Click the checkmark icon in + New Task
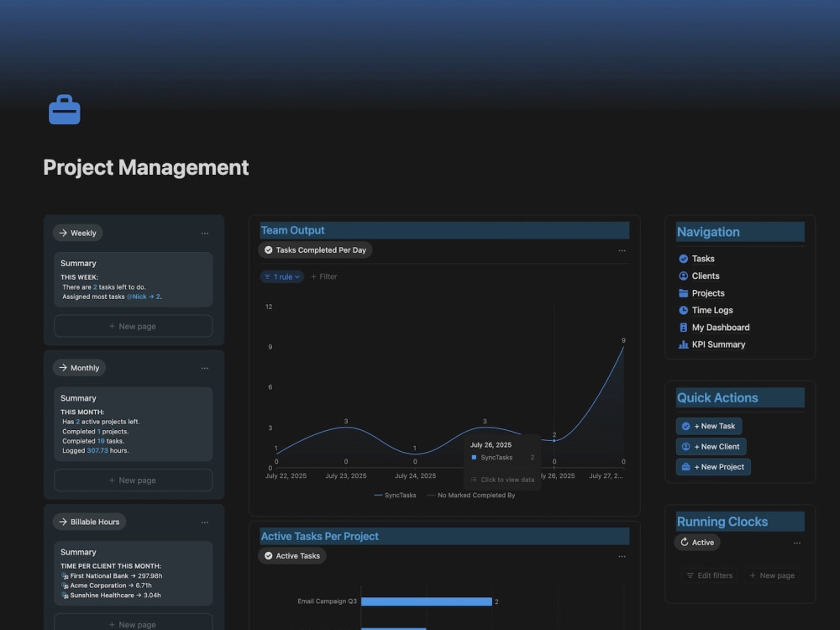The width and height of the screenshot is (840, 630). pyautogui.click(x=685, y=426)
